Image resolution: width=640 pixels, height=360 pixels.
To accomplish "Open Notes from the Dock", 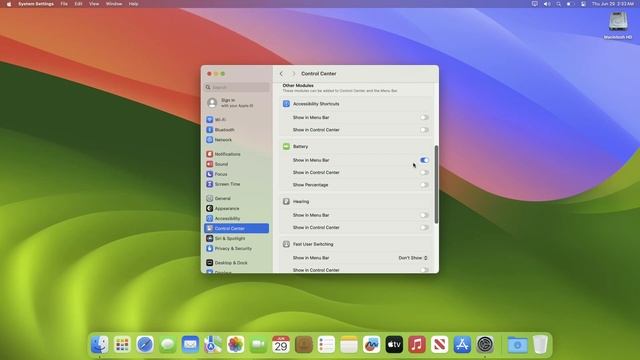I will click(349, 344).
